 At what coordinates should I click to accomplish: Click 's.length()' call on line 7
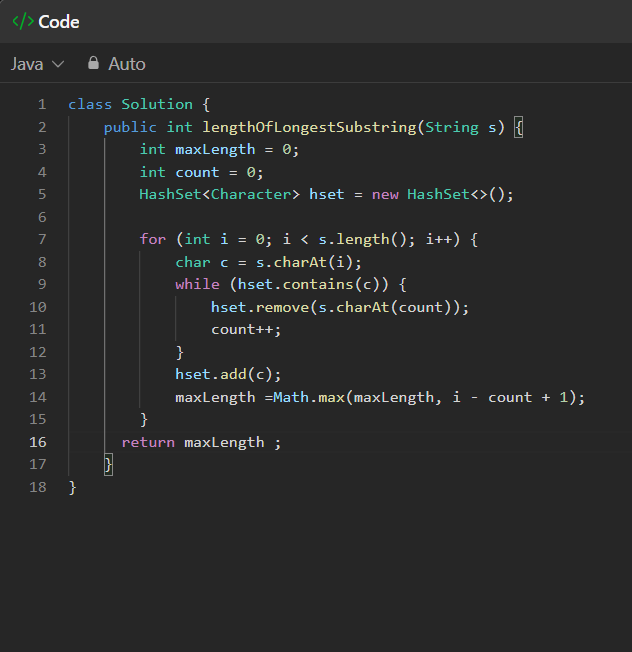pyautogui.click(x=362, y=239)
